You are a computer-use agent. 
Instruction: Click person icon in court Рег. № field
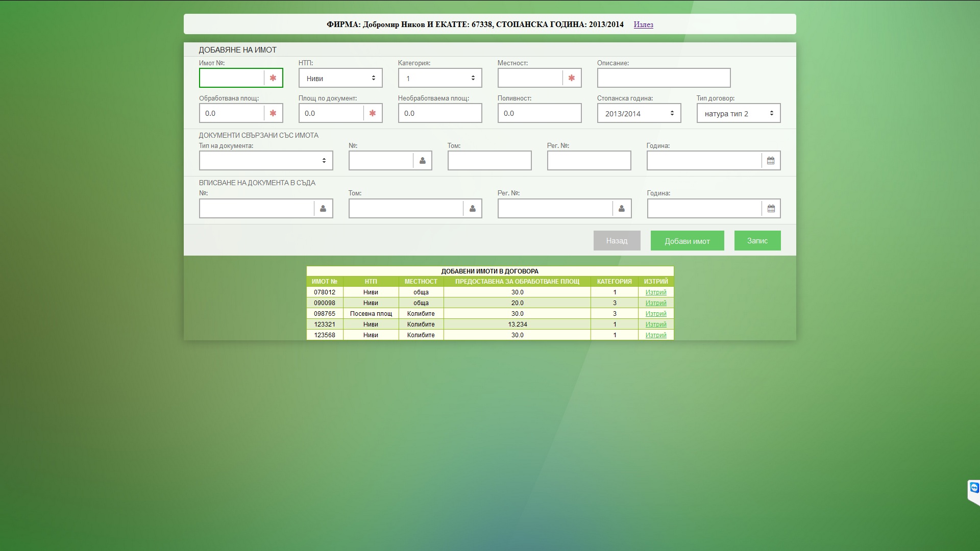coord(622,209)
